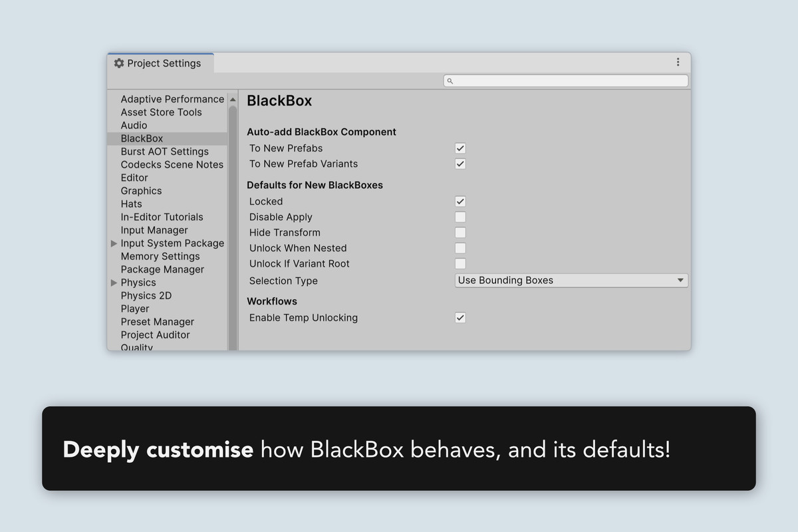This screenshot has height=532, width=798.
Task: Open the Physics 2D settings
Action: (x=146, y=296)
